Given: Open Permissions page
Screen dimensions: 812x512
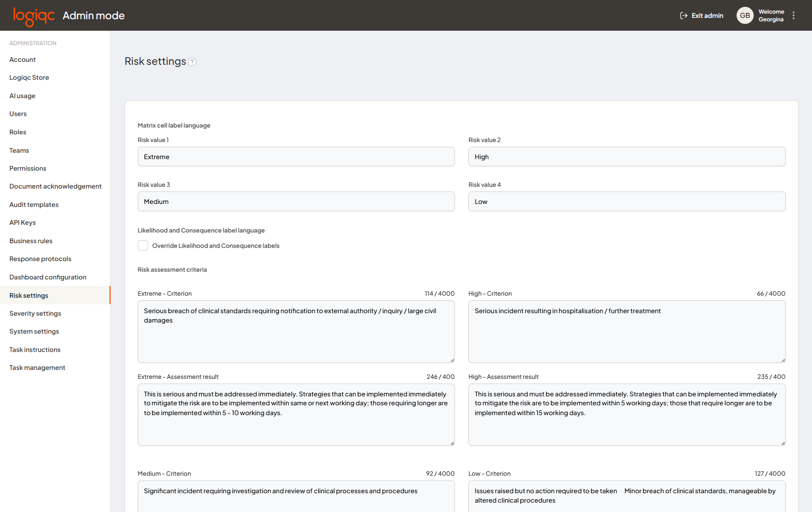Looking at the screenshot, I should pyautogui.click(x=28, y=169).
